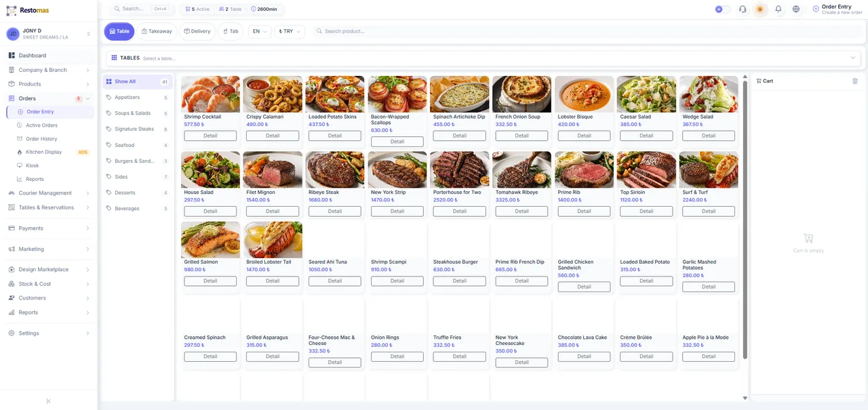Click Detail under Grilled Salmon
This screenshot has width=868, height=410.
[x=210, y=281]
